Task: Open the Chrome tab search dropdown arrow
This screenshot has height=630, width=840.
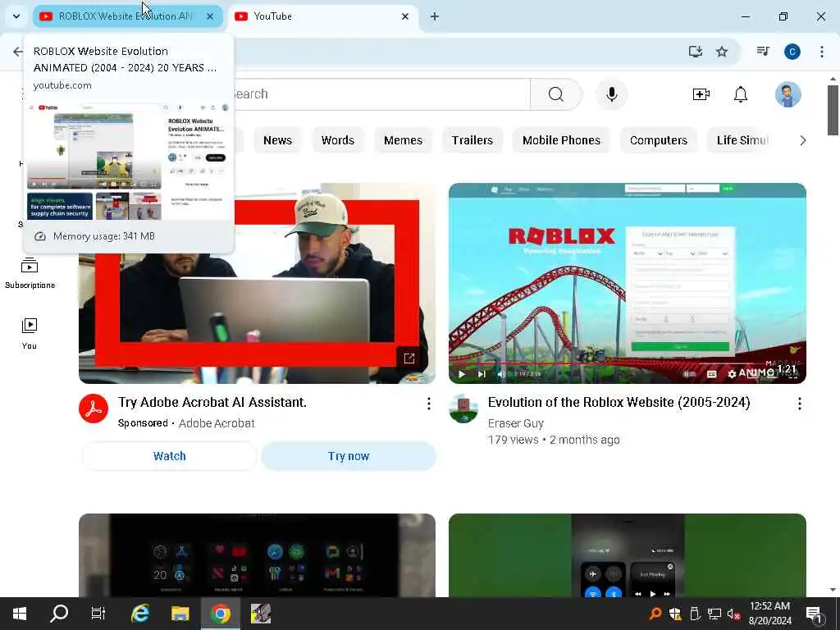Action: click(16, 16)
